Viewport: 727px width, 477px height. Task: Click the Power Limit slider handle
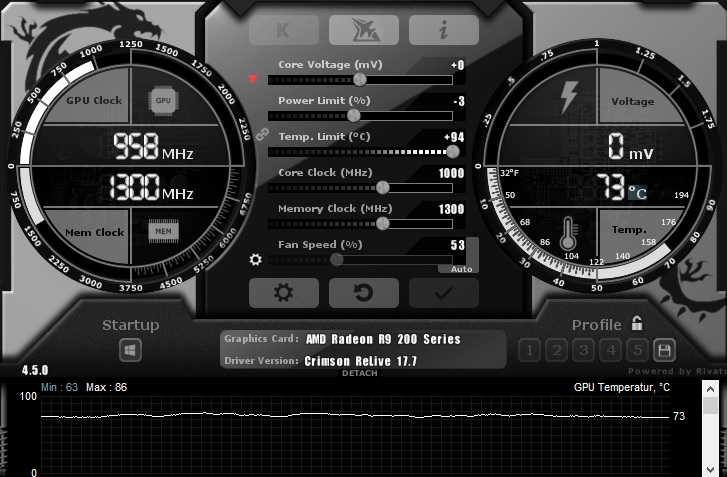click(354, 115)
